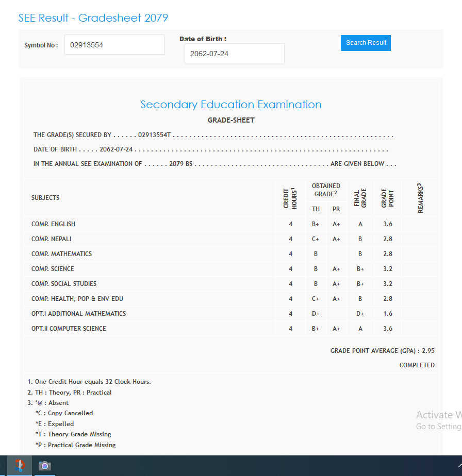Open the Snipping Tool in the taskbar
The width and height of the screenshot is (462, 476).
tap(19, 465)
